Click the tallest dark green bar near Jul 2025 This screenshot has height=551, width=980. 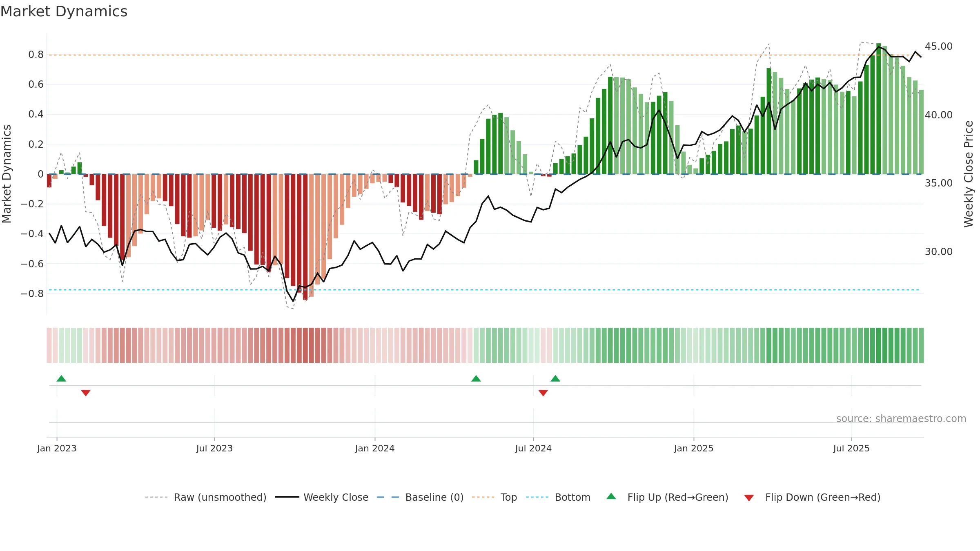[878, 109]
